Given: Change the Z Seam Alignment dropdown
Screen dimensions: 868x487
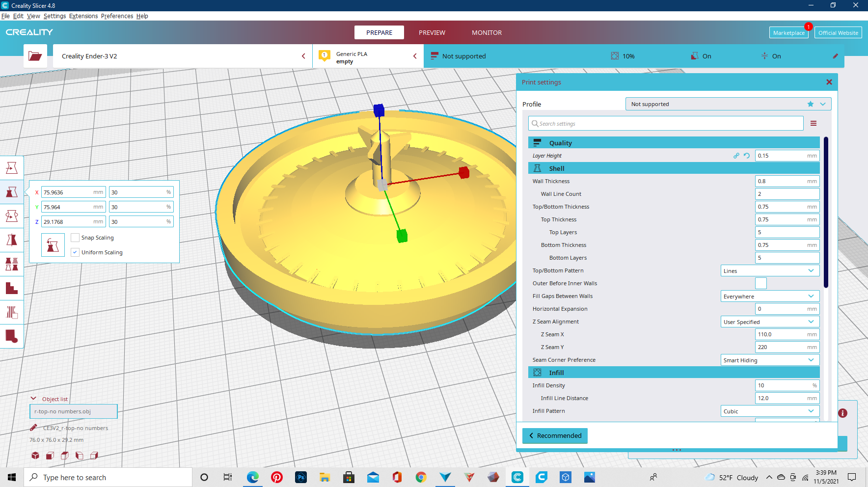Looking at the screenshot, I should pyautogui.click(x=769, y=321).
